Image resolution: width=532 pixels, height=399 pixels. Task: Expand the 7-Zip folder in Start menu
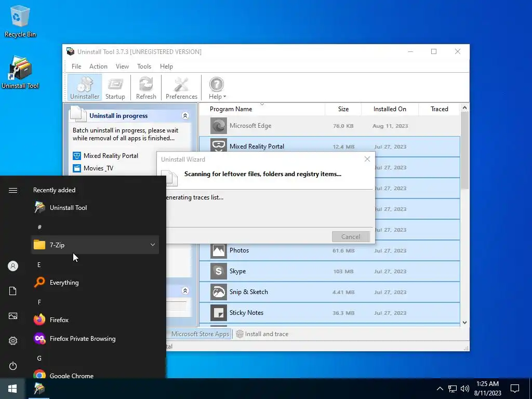click(x=95, y=245)
